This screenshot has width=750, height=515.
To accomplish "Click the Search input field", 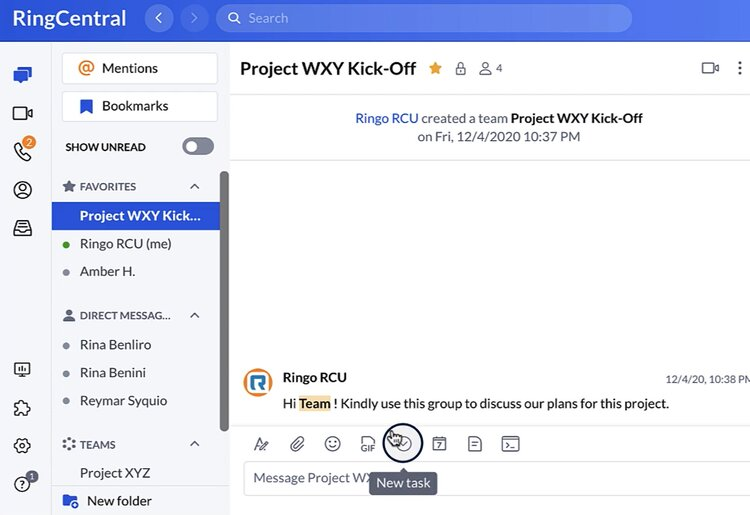I will (424, 18).
